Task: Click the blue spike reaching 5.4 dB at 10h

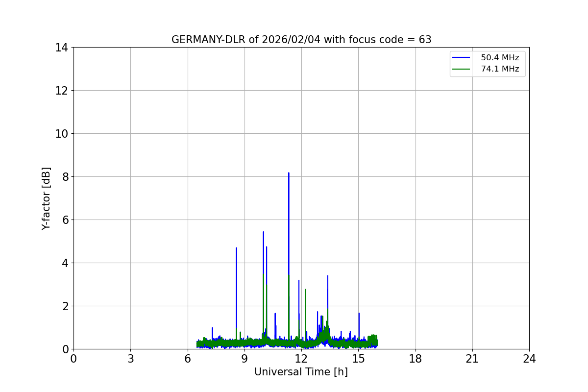Action: click(263, 232)
